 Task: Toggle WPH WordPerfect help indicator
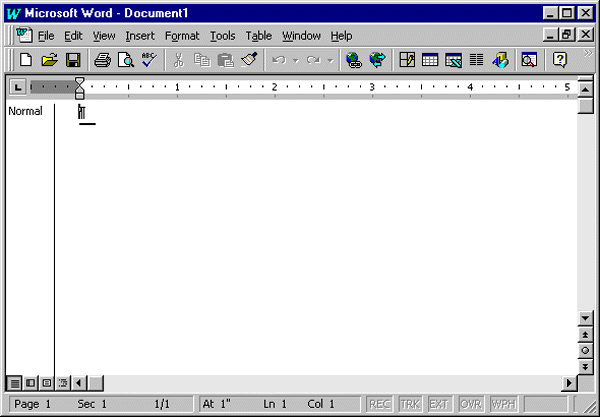click(503, 404)
